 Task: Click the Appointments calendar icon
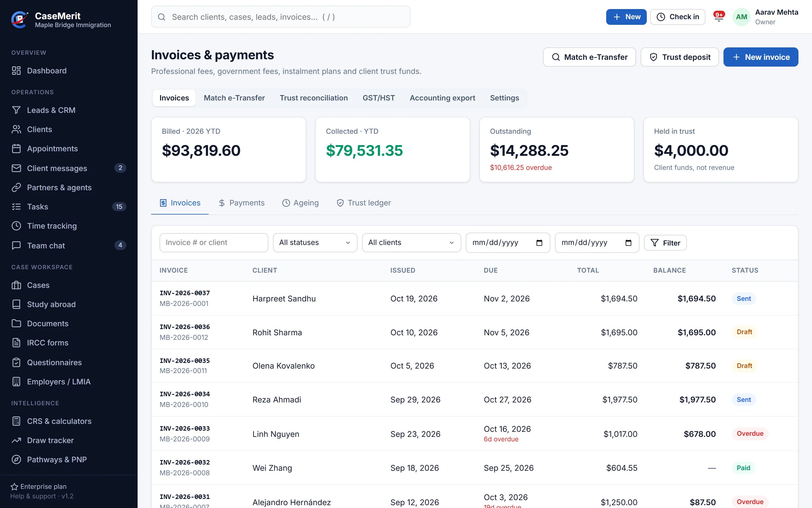coord(16,148)
